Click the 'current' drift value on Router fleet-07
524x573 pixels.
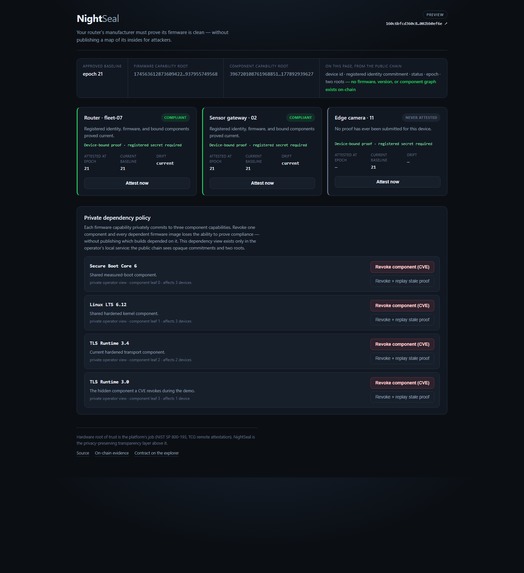[165, 163]
